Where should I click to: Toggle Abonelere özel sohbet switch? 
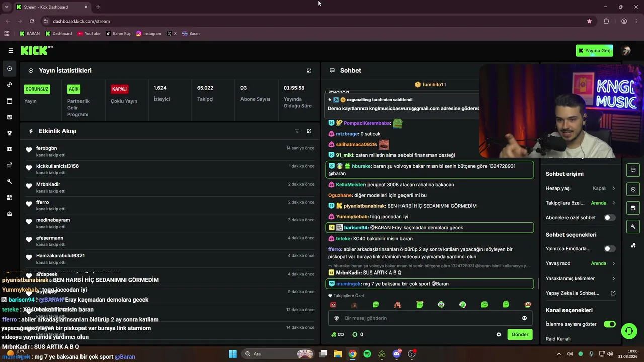tap(609, 218)
